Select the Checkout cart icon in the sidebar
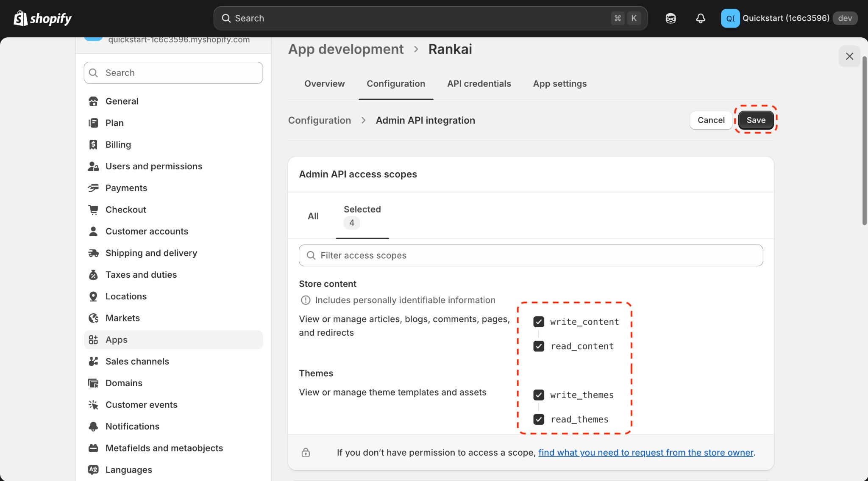 (x=93, y=209)
